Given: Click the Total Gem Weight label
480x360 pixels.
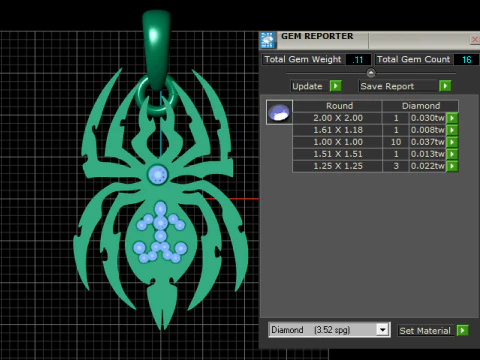Looking at the screenshot, I should click(x=303, y=60).
